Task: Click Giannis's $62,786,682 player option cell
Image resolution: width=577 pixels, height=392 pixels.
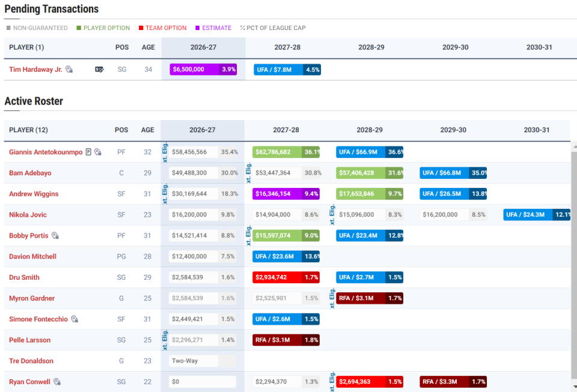Action: click(x=286, y=152)
